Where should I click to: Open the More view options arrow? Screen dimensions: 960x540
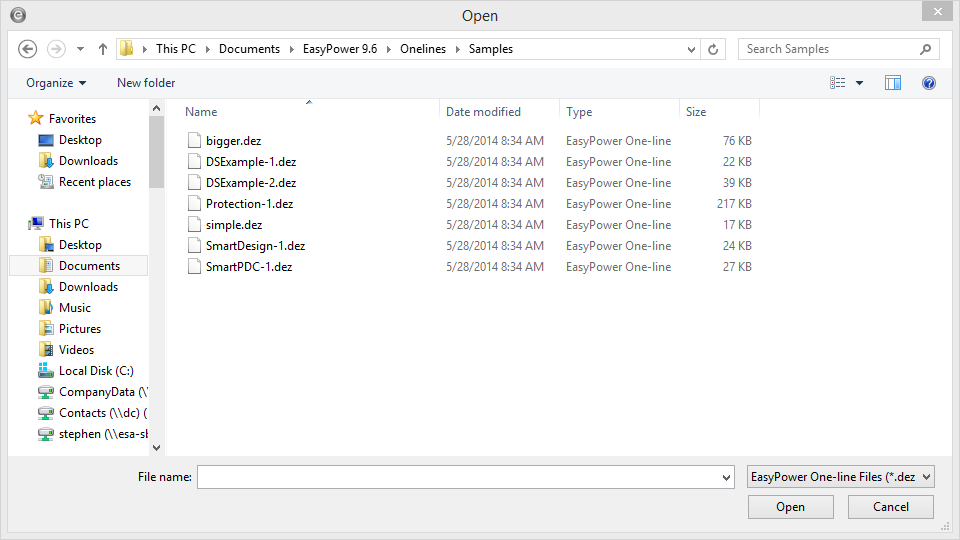click(x=860, y=83)
